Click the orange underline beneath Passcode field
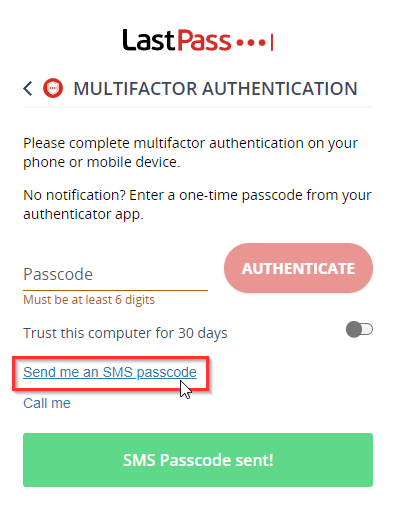The height and width of the screenshot is (512, 396). coord(115,291)
